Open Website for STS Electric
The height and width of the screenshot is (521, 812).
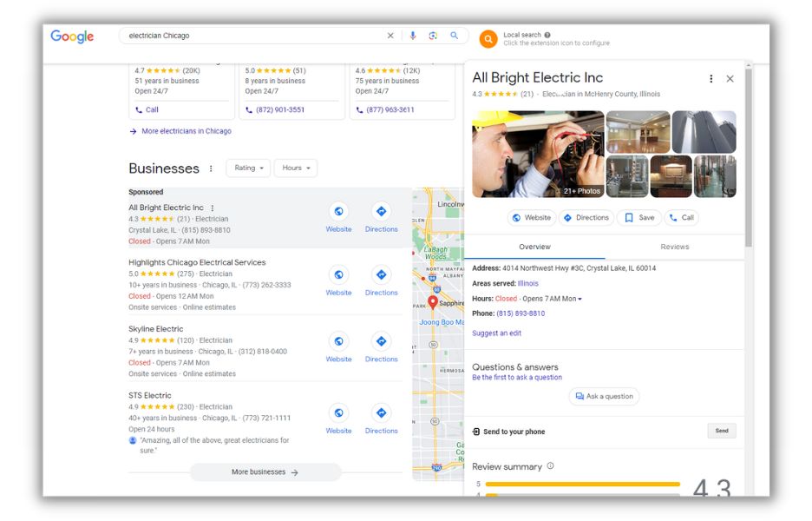click(x=338, y=420)
